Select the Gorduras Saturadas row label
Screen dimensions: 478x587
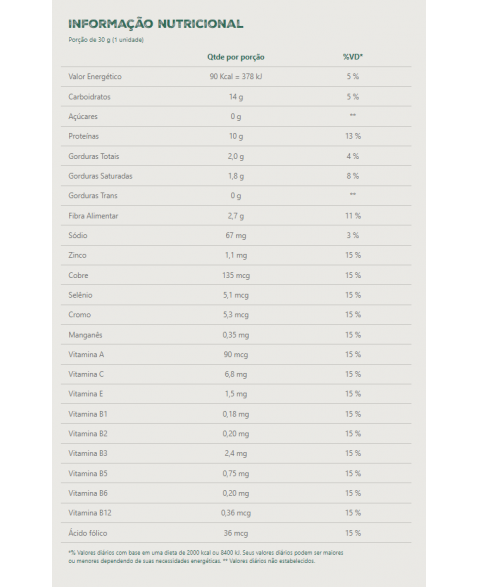pyautogui.click(x=100, y=176)
